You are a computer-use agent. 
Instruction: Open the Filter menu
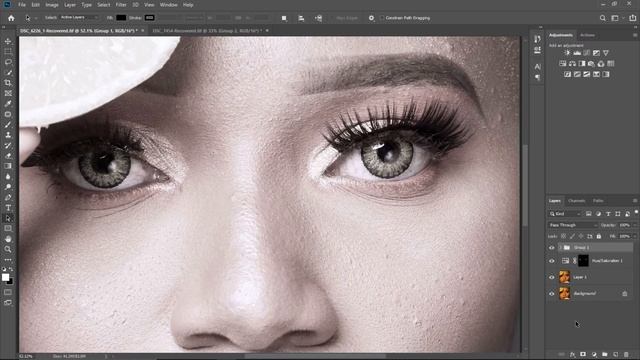tap(121, 5)
